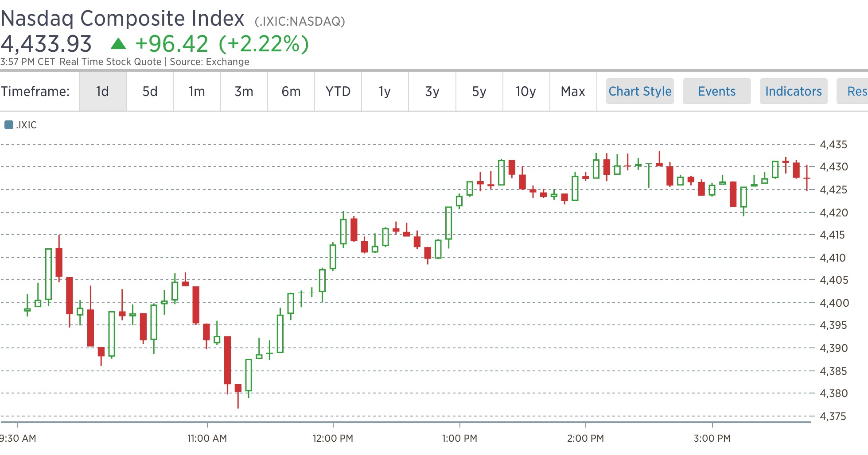
Task: Switch chart to 6m timeframe
Action: (x=291, y=91)
